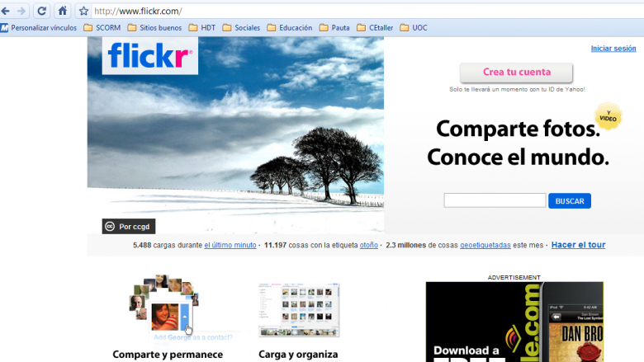The width and height of the screenshot is (644, 362).
Task: Focus the photo search text field
Action: (x=495, y=200)
